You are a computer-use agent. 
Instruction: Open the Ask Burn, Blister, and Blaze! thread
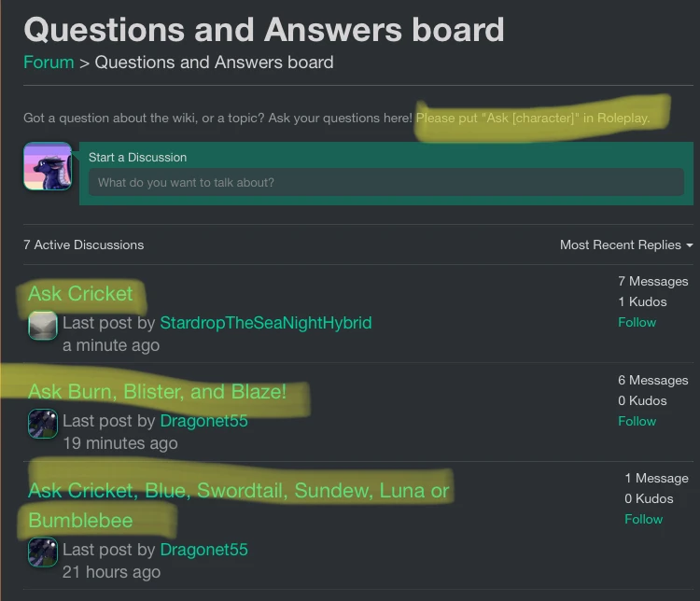157,392
